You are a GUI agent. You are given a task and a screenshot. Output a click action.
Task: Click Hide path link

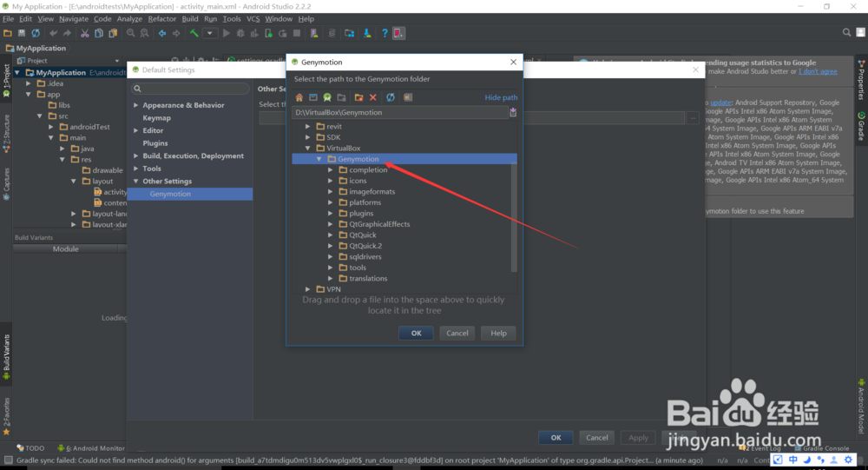pyautogui.click(x=501, y=97)
